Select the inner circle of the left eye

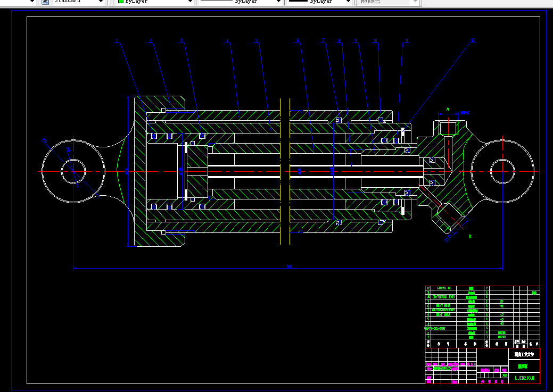pos(73,171)
